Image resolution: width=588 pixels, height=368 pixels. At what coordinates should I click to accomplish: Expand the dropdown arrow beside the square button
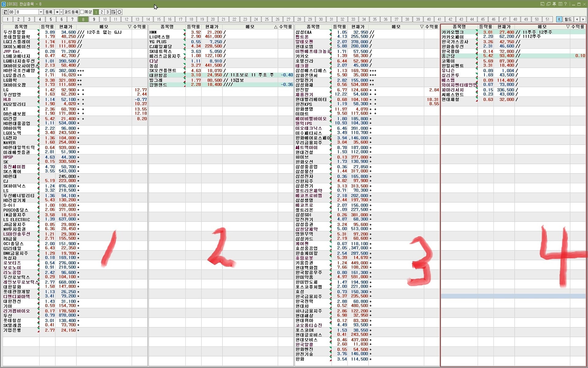pos(61,12)
